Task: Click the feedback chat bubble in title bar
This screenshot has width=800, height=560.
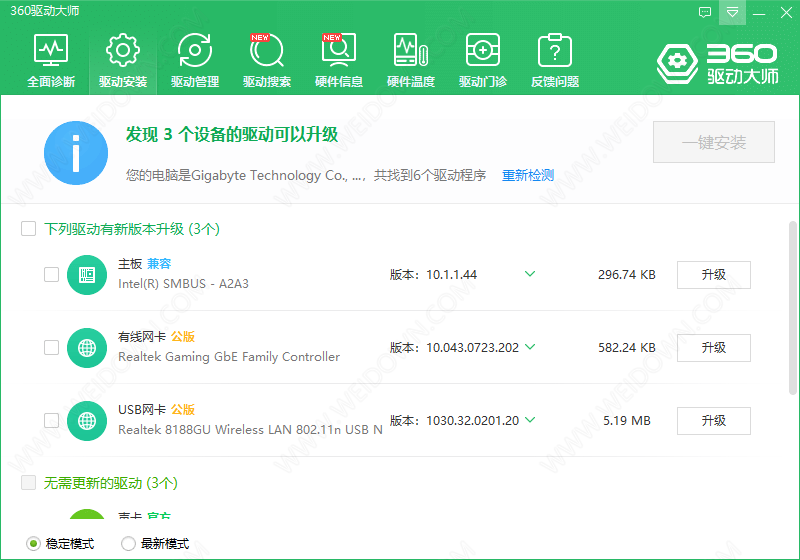Action: coord(705,13)
